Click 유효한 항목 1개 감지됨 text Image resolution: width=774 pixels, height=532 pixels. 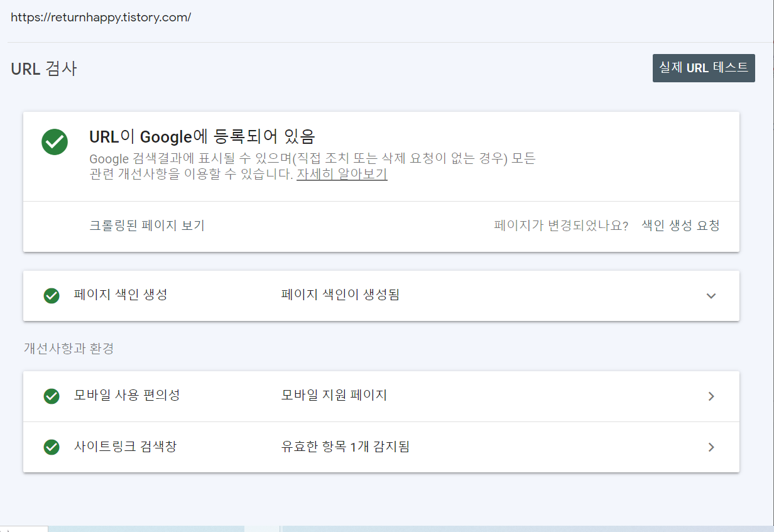click(x=346, y=447)
